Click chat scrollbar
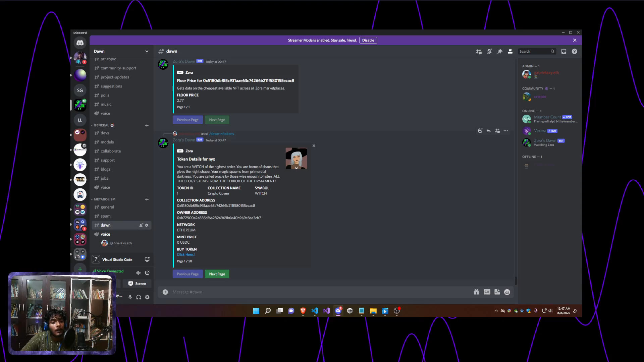 click(516, 281)
